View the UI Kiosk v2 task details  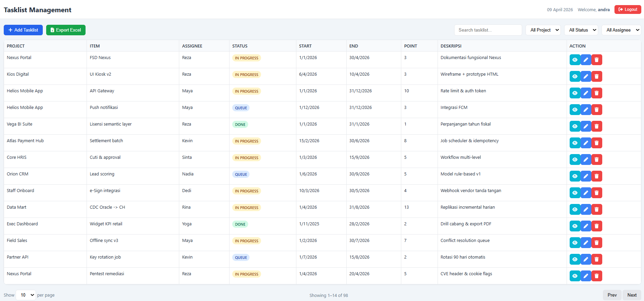pyautogui.click(x=575, y=76)
